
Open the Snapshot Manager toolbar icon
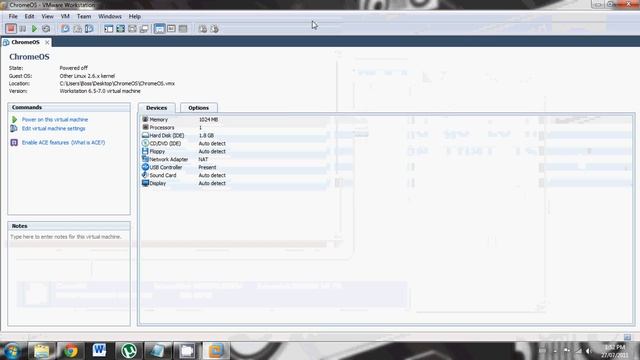pyautogui.click(x=89, y=29)
